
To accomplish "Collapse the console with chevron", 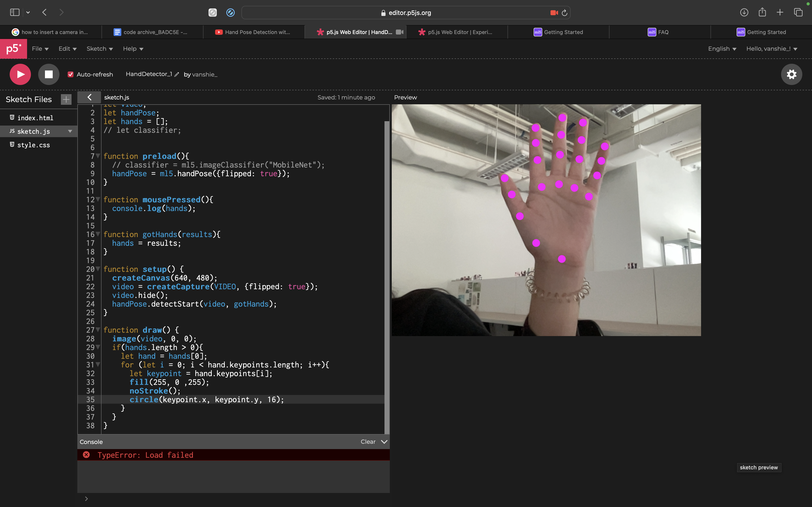I will coord(384,442).
